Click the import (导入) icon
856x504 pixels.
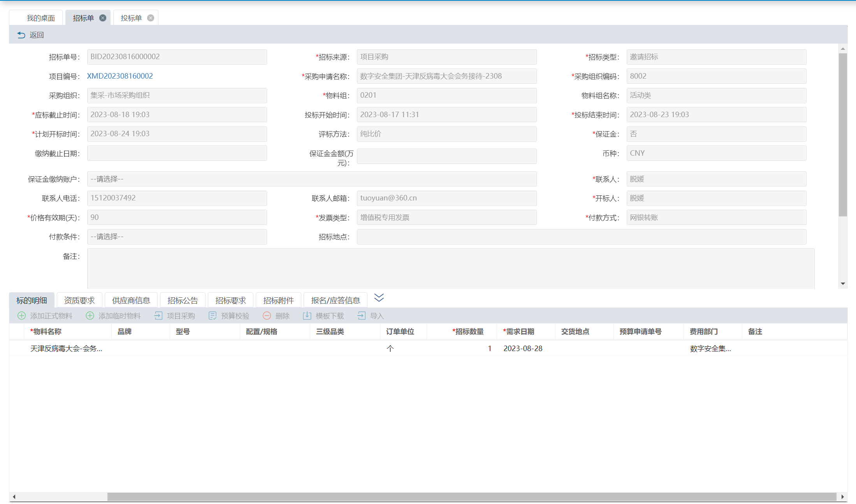362,316
